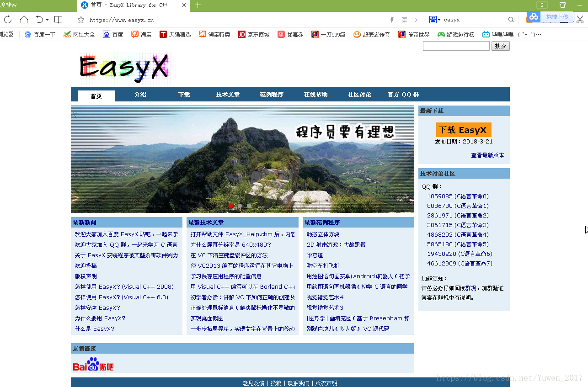Open the 查看最新版本 link
588x387 pixels.
[x=487, y=155]
